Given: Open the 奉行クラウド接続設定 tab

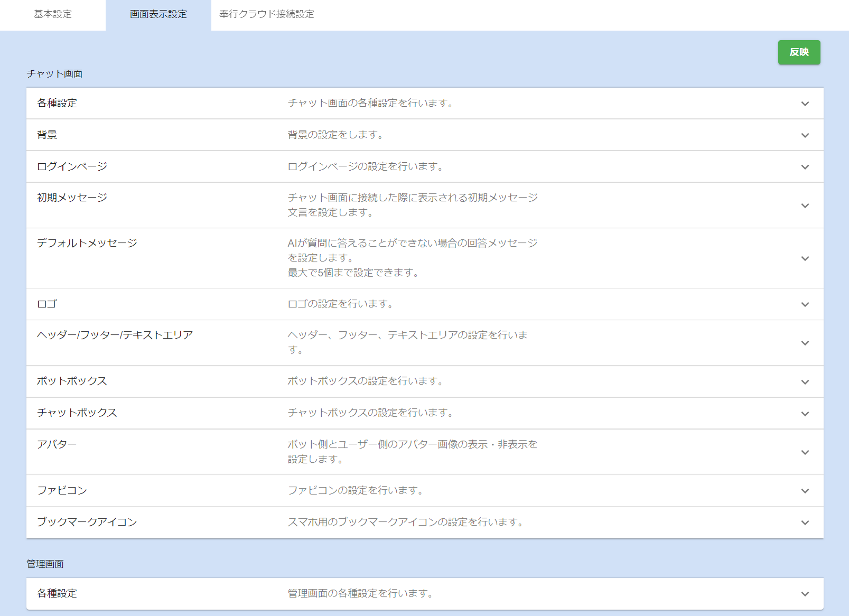Looking at the screenshot, I should point(267,14).
